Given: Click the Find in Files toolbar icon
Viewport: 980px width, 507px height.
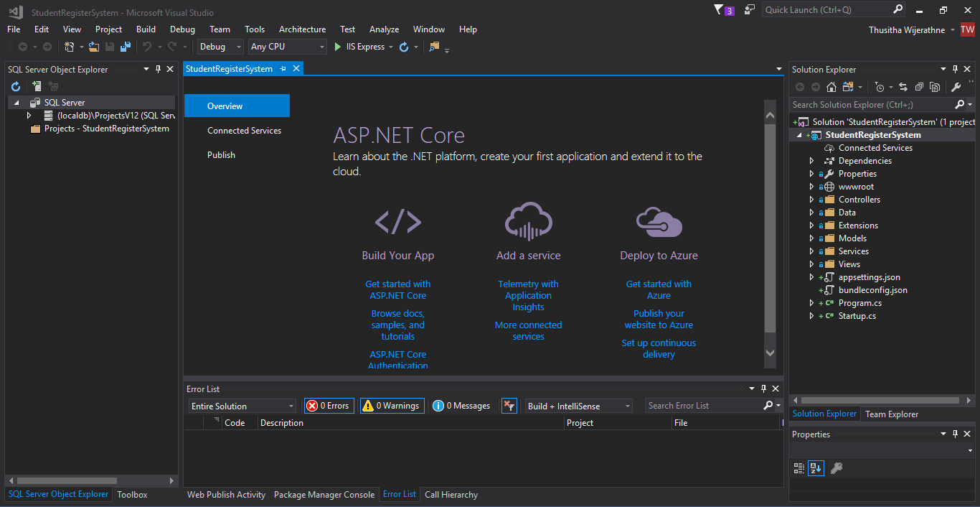Looking at the screenshot, I should [x=434, y=47].
